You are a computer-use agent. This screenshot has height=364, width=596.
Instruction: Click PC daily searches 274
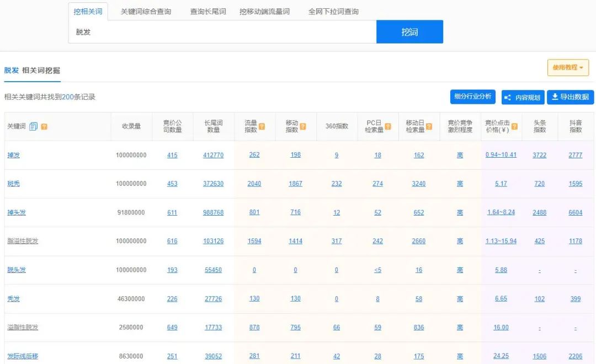click(x=377, y=184)
